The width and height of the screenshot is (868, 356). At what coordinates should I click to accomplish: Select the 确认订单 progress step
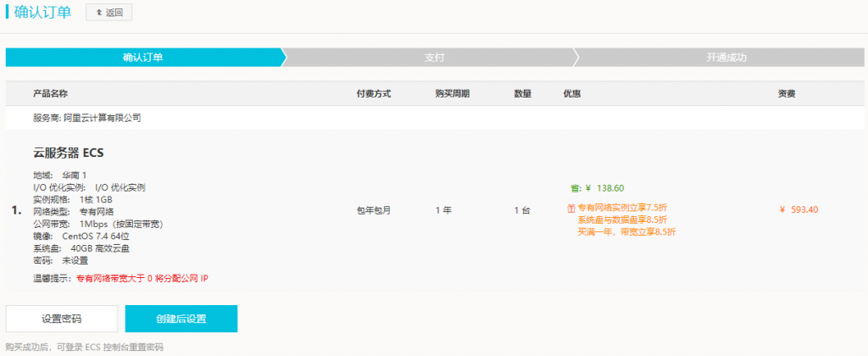(142, 58)
